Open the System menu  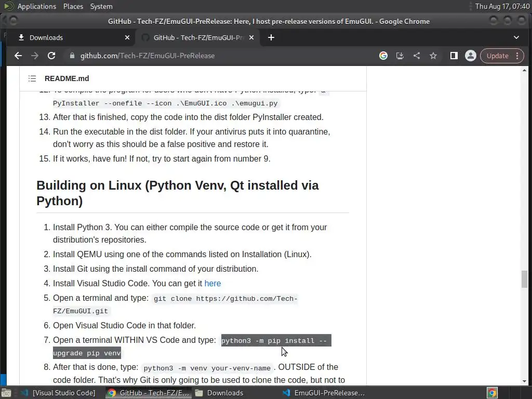point(101,6)
